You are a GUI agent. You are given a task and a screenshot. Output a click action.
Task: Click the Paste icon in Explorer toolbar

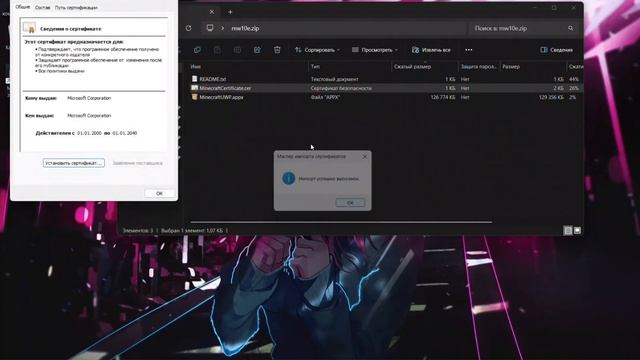click(217, 50)
